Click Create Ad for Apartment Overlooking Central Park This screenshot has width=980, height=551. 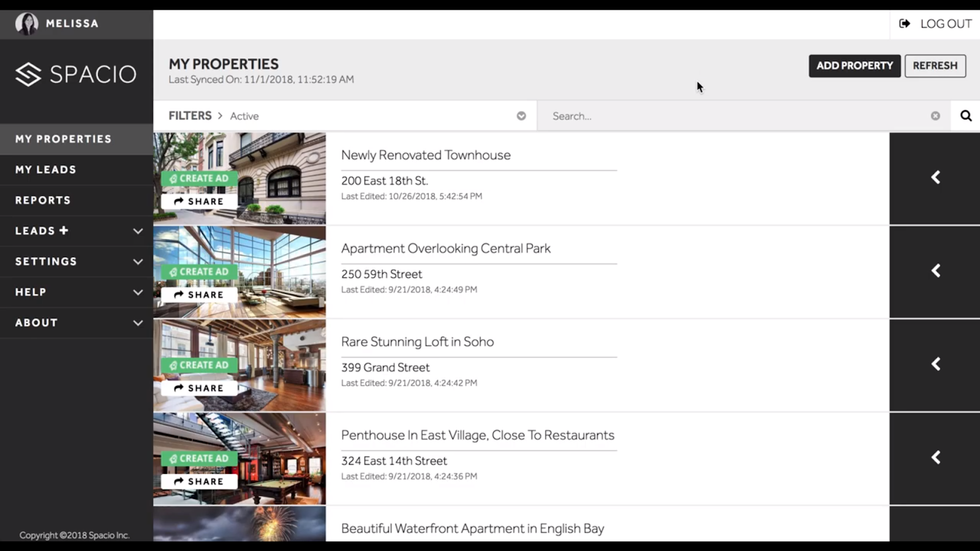click(x=198, y=271)
